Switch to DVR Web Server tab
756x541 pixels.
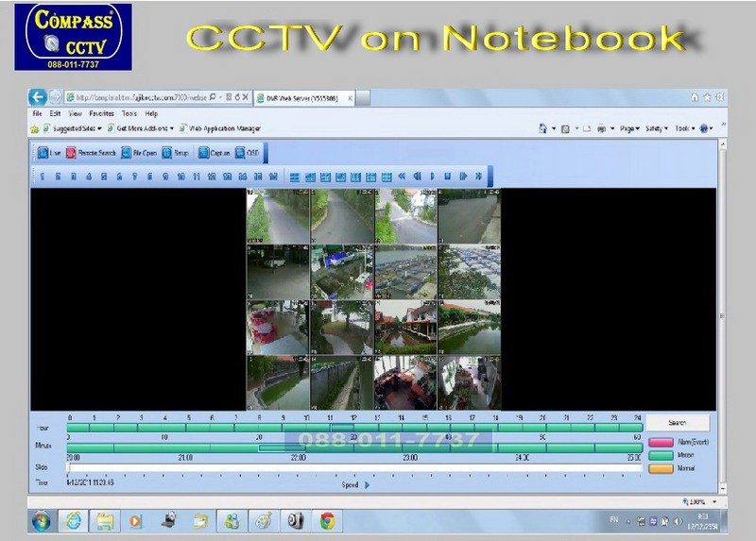click(302, 97)
